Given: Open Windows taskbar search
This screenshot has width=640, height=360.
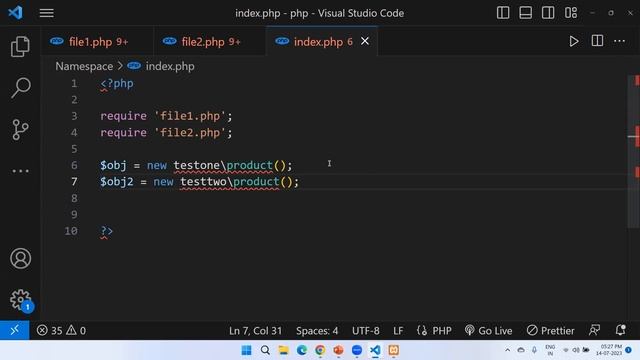Looking at the screenshot, I should point(265,350).
